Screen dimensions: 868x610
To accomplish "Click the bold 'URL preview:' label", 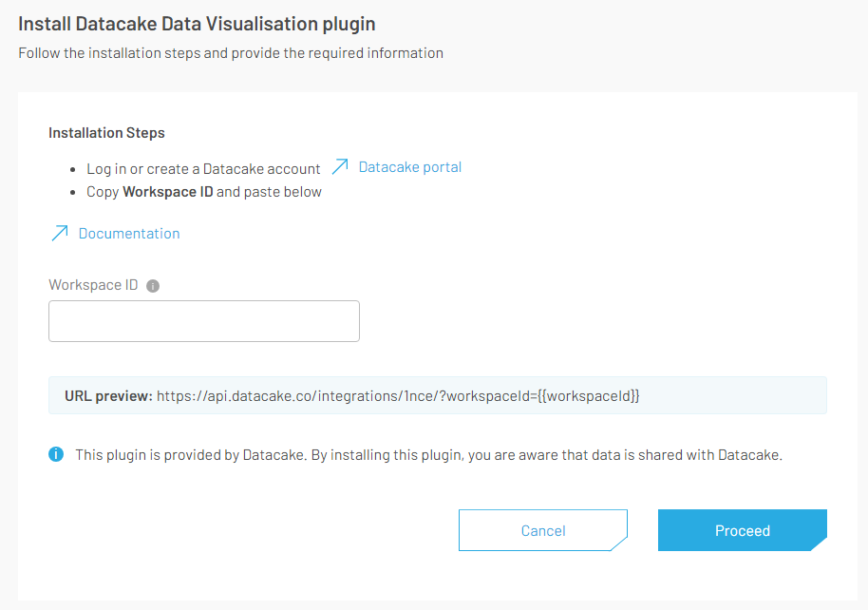I will (x=108, y=395).
